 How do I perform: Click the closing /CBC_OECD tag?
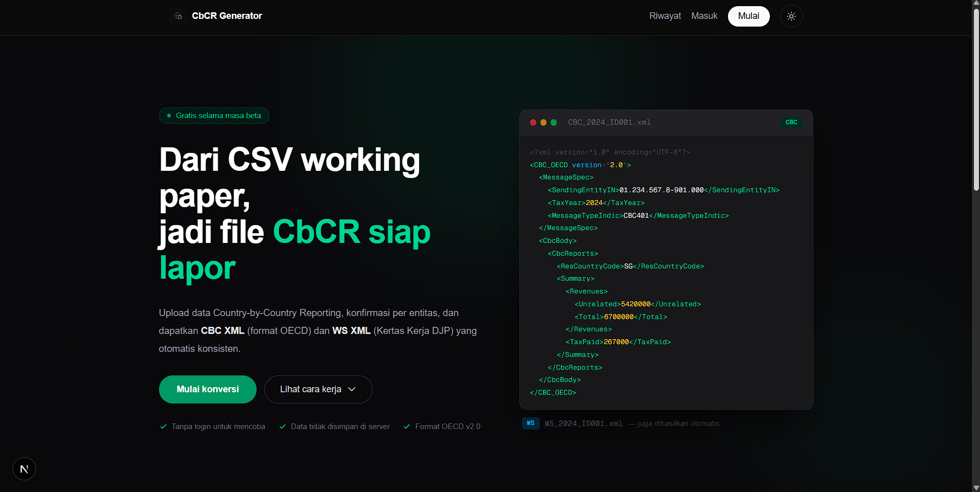click(x=553, y=393)
